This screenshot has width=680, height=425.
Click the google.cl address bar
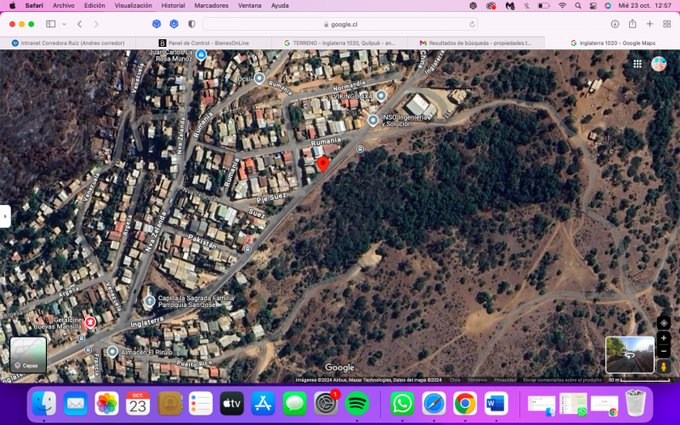coord(340,24)
